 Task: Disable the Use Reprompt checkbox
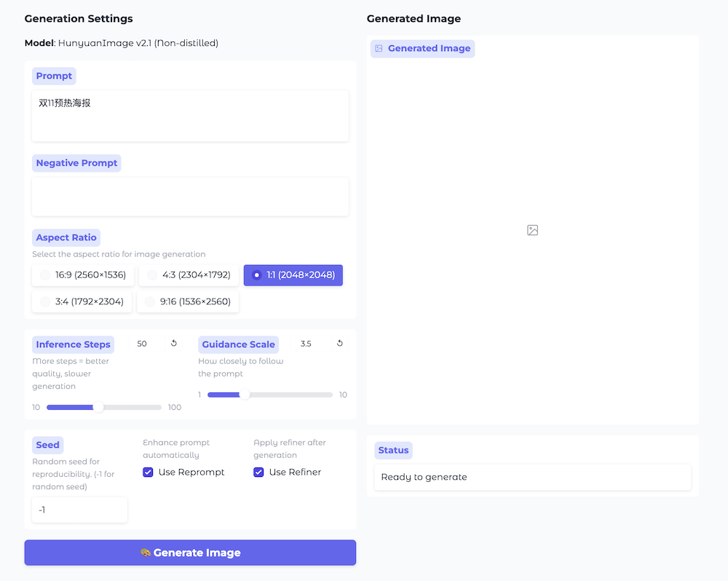[x=148, y=473]
